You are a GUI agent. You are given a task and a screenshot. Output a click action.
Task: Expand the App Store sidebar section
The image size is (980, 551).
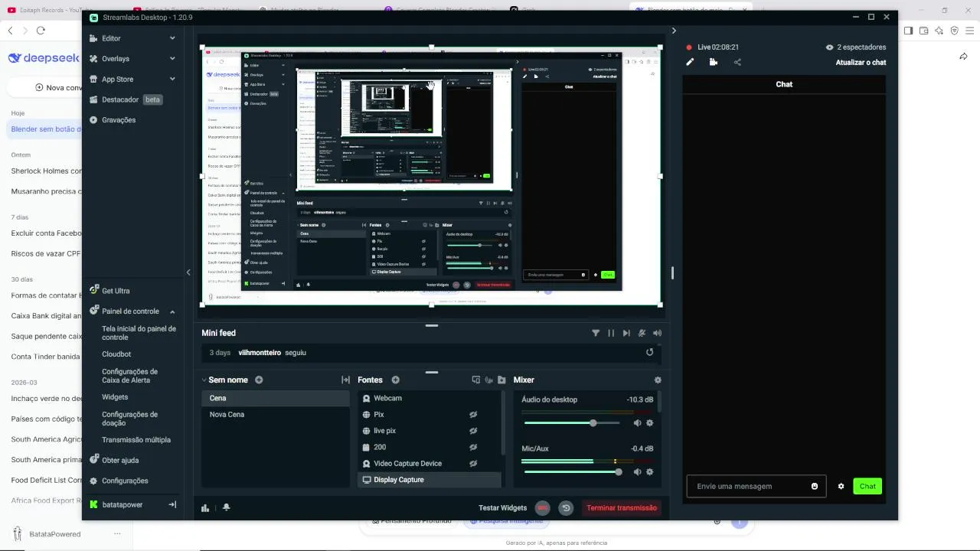tap(172, 79)
